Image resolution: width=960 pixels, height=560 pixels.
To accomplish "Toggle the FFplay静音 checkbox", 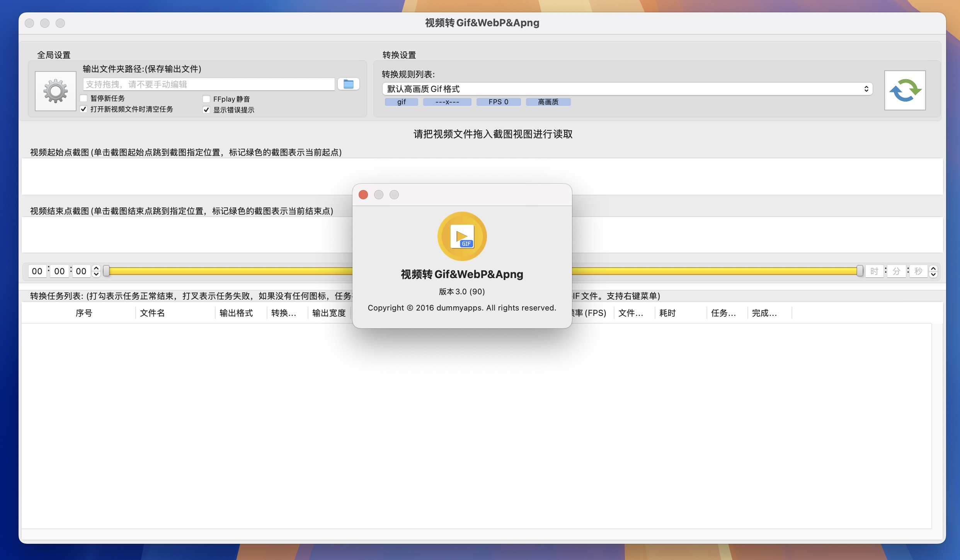I will coord(206,98).
